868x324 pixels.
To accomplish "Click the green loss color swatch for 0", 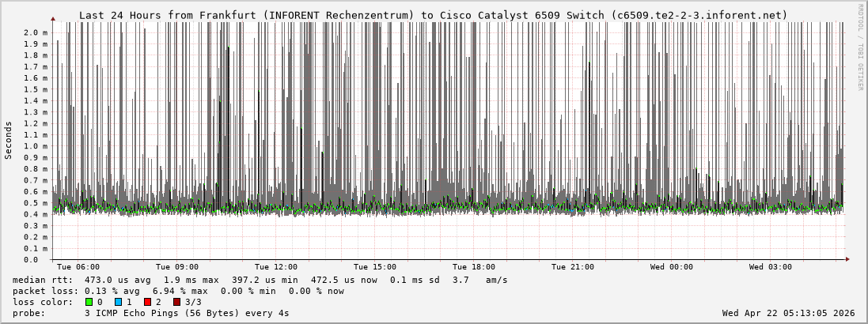I will pos(89,302).
